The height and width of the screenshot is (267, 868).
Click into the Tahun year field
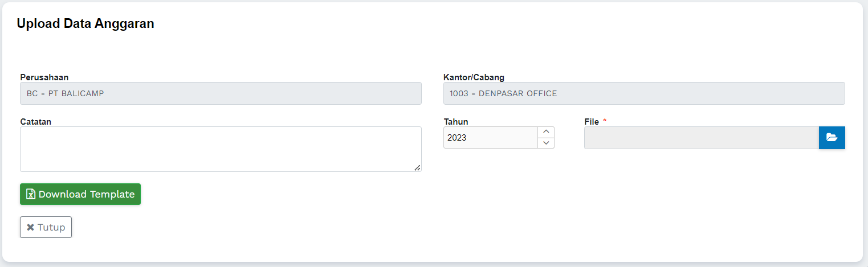490,138
